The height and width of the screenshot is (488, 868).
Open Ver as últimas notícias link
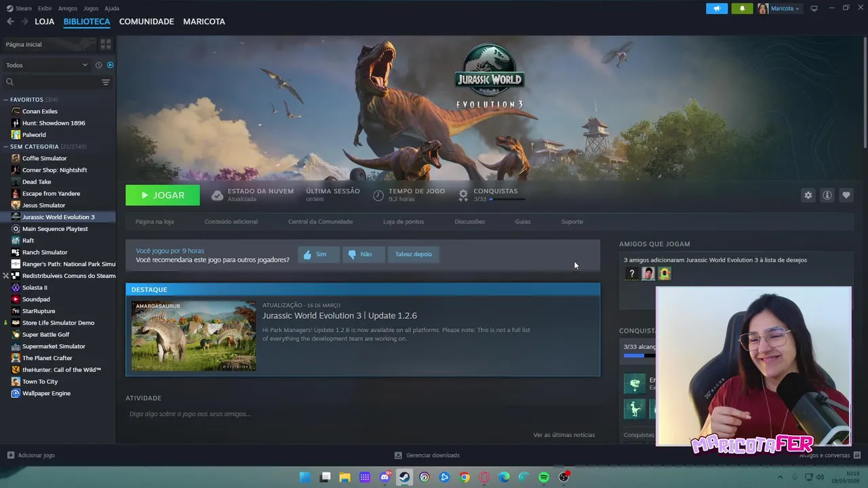tap(564, 435)
